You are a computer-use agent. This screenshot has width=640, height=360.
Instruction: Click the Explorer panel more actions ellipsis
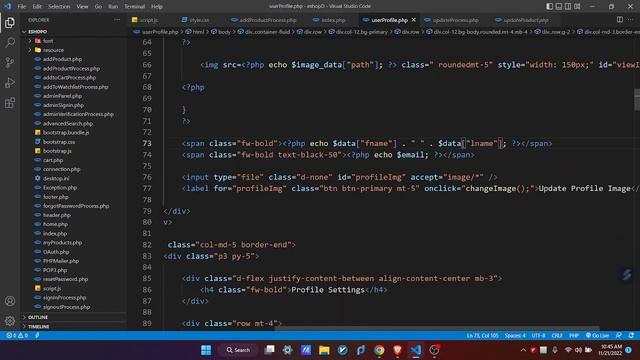point(117,20)
